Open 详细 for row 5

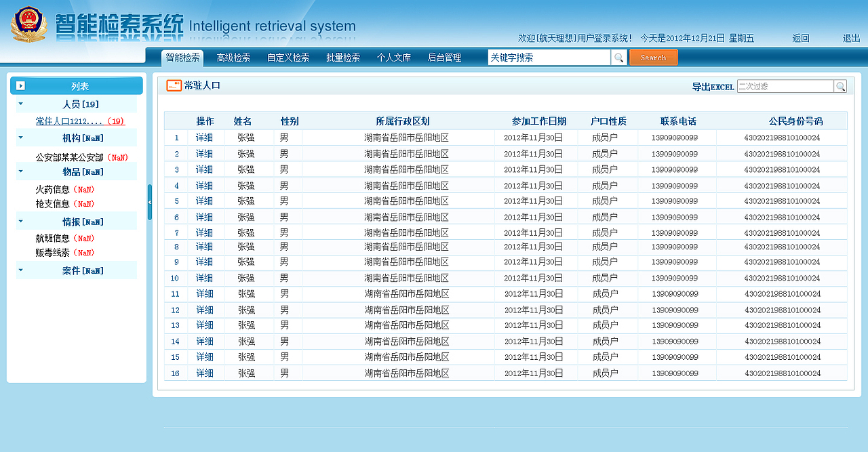tap(204, 201)
